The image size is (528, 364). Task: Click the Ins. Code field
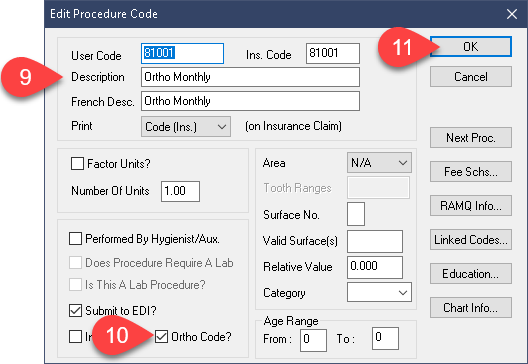pos(333,53)
